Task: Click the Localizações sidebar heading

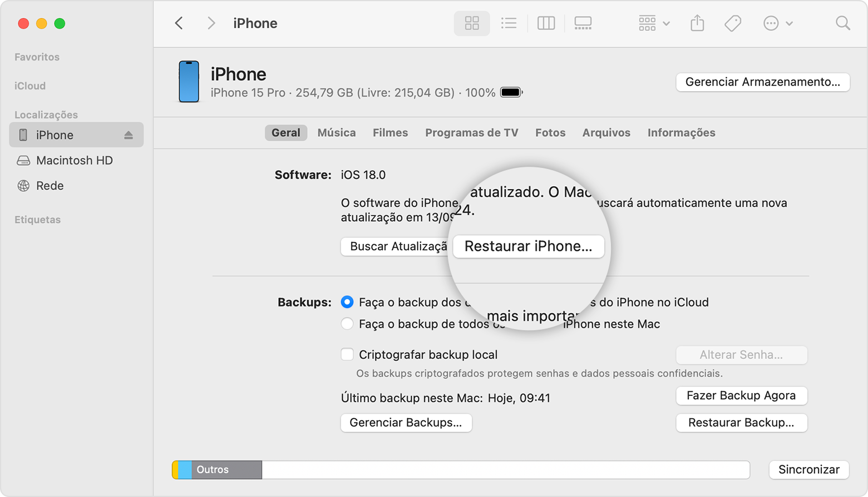Action: (46, 115)
